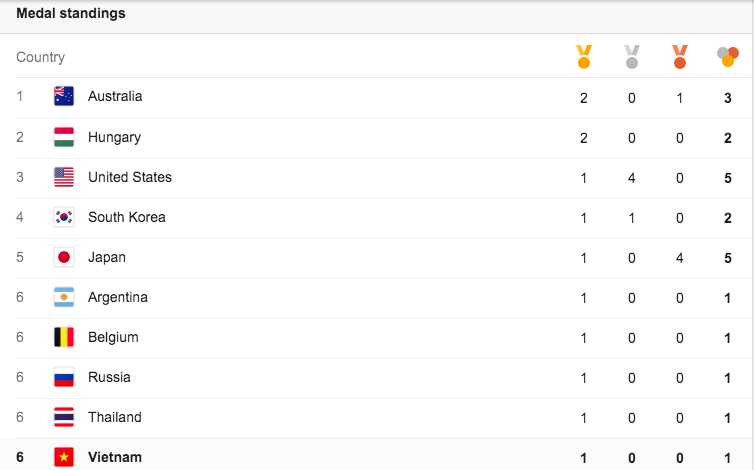Click the total medals column icon
754x470 pixels.
728,57
